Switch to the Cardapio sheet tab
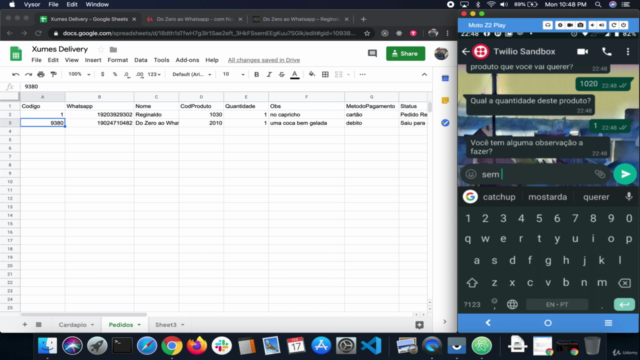Image resolution: width=640 pixels, height=360 pixels. (x=72, y=324)
